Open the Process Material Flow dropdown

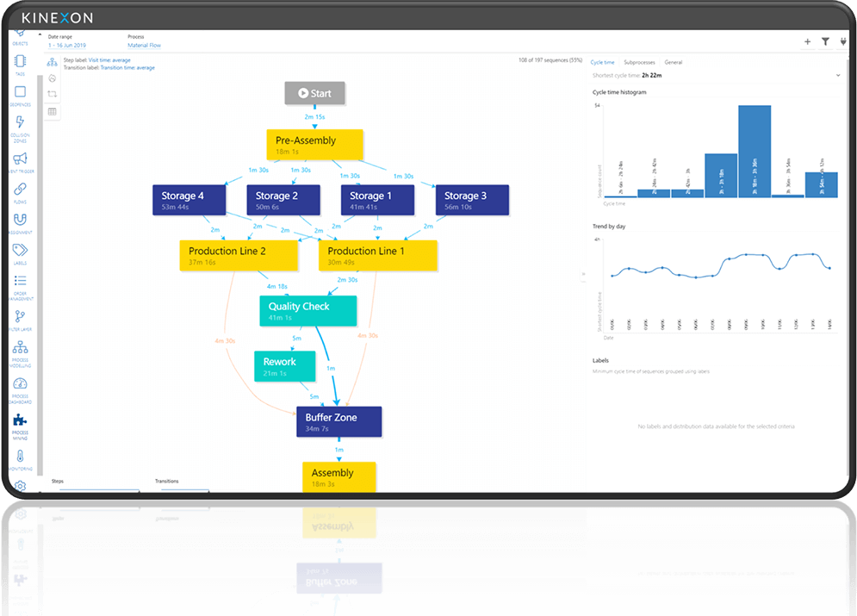point(144,45)
